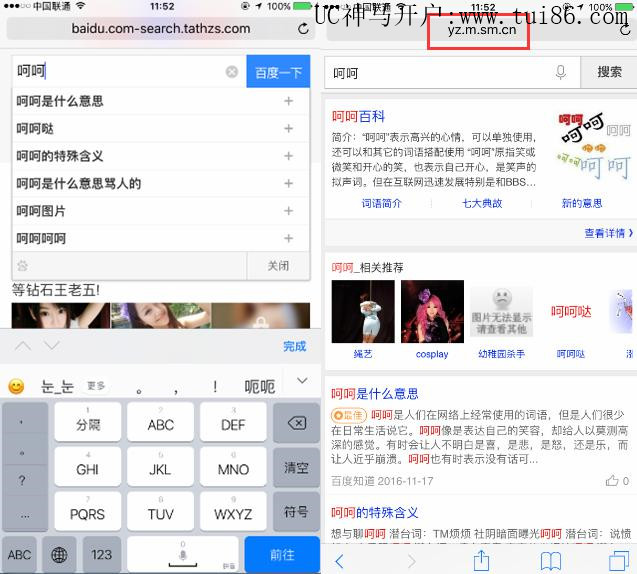This screenshot has width=637, height=574.
Task: Tap the 分隔 key
Action: [x=88, y=422]
